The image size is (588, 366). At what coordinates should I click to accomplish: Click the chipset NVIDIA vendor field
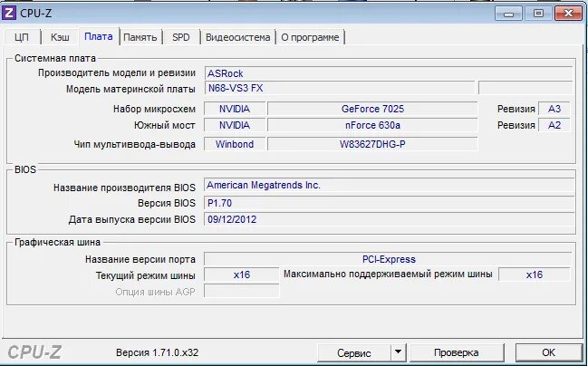[x=235, y=109]
